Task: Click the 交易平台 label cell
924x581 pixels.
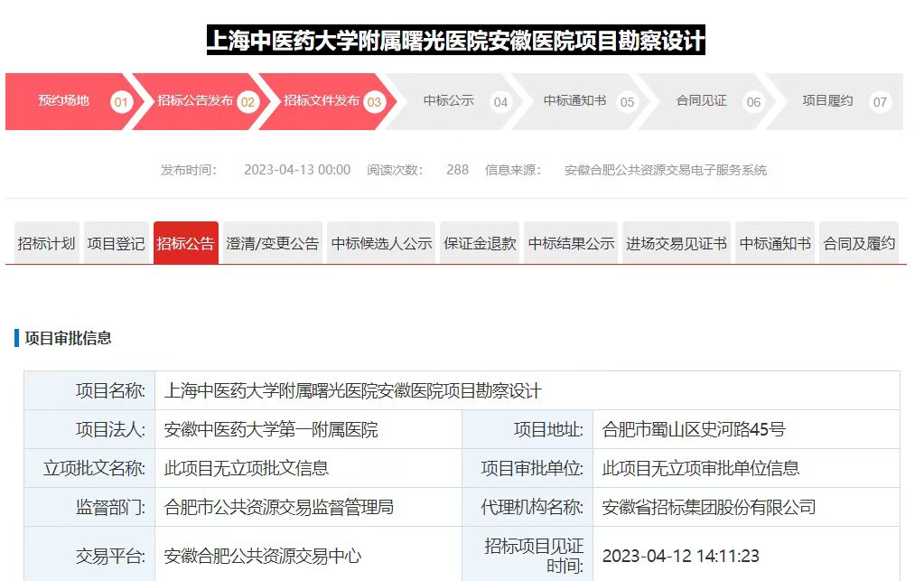Action: click(89, 556)
